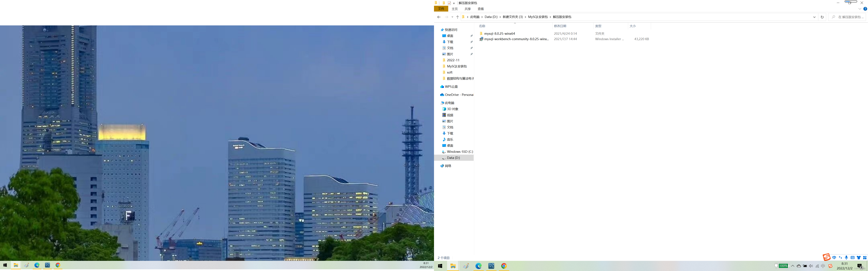Toggle Sogou punctuation mode button
This screenshot has height=271, width=868.
tap(840, 257)
